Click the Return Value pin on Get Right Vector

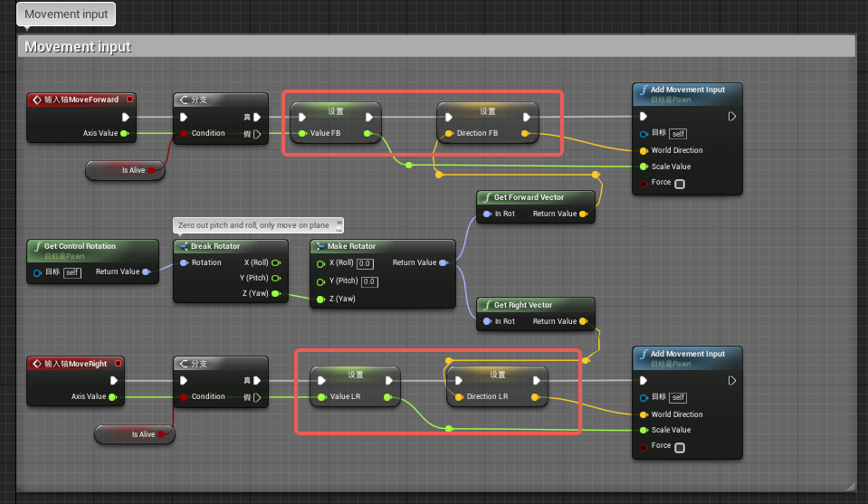tap(583, 321)
